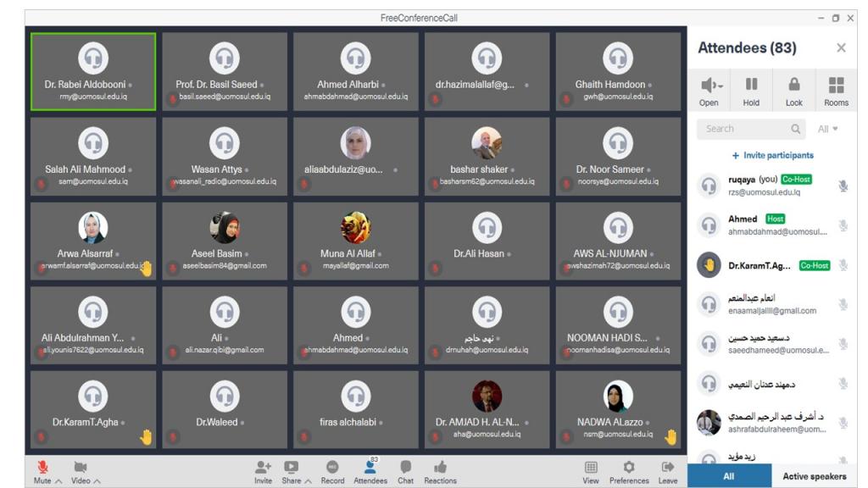Select Muna Al Allaf's video tile
The image size is (868, 488).
pyautogui.click(x=355, y=241)
